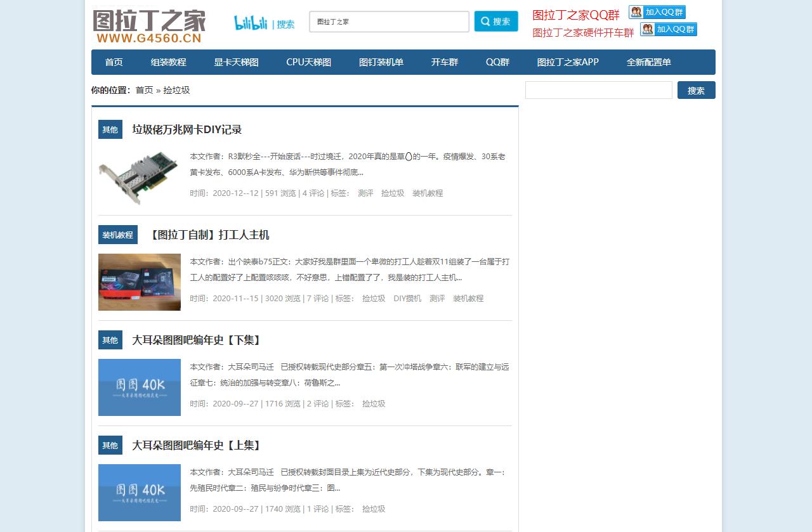Click the 测评 tag on the 打工人主机 post
The image size is (812, 532).
tap(437, 298)
